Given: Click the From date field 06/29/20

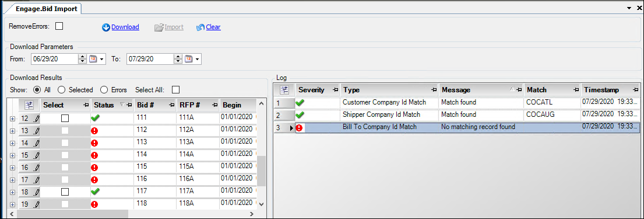Looking at the screenshot, I should 54,59.
